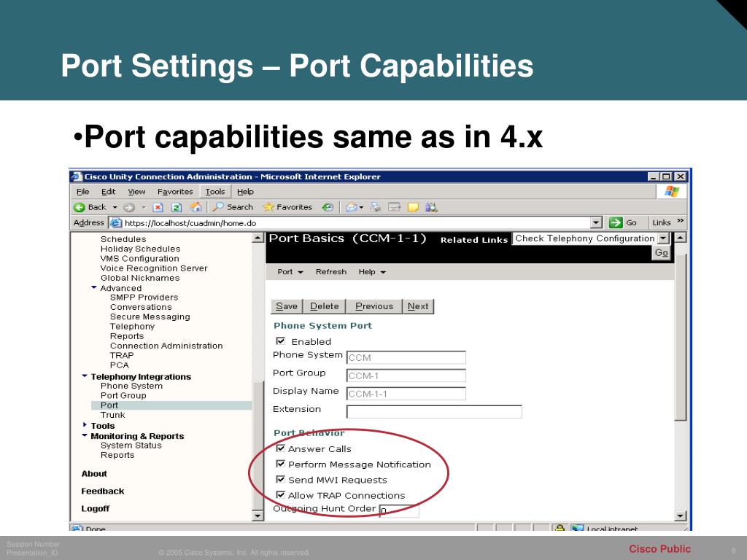This screenshot has width=747, height=560.
Task: Click the Windows flag logo in IE
Action: coord(672,192)
